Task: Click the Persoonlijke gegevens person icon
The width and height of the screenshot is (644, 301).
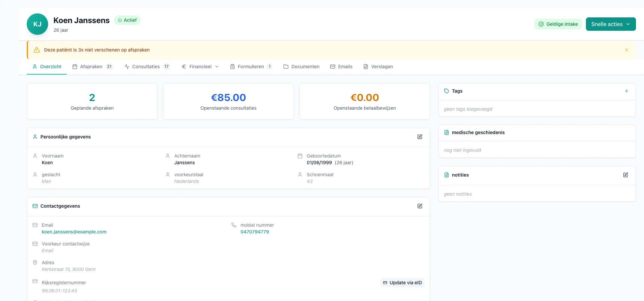Action: click(x=35, y=137)
